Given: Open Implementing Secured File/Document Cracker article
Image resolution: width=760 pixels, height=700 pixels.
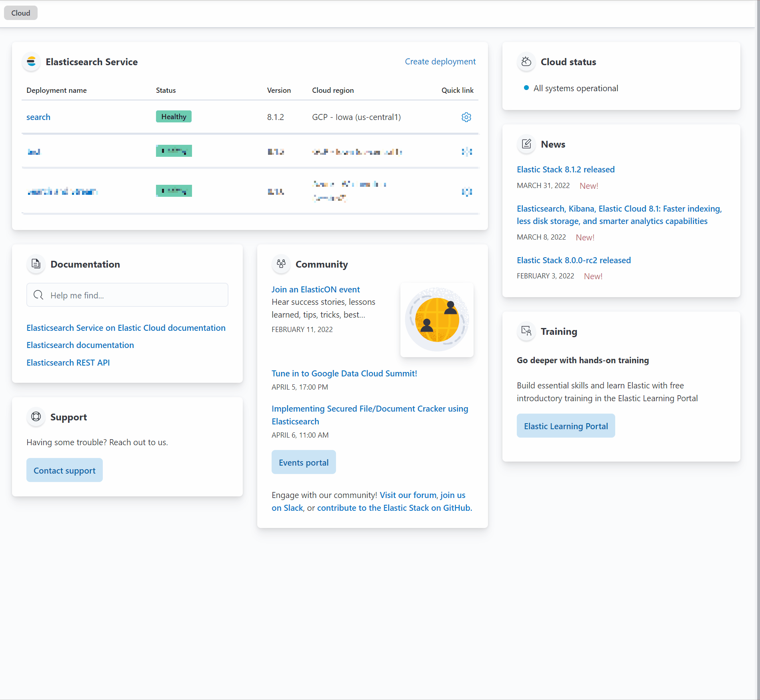Looking at the screenshot, I should (x=370, y=415).
